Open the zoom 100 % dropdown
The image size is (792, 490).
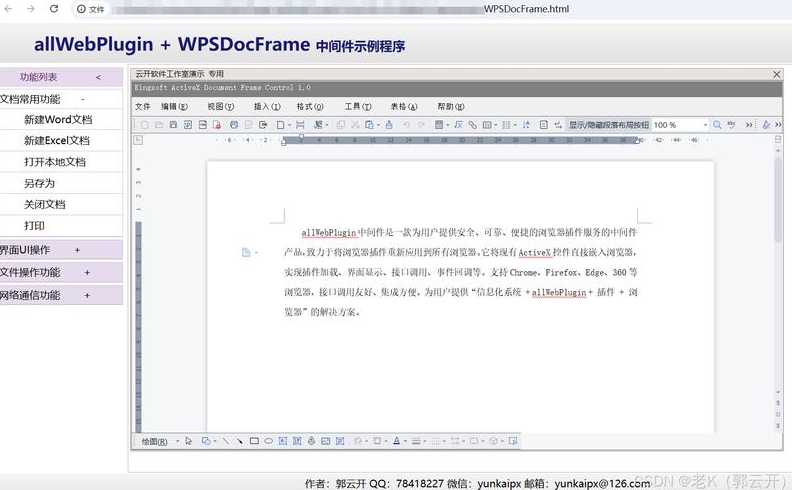coord(706,125)
